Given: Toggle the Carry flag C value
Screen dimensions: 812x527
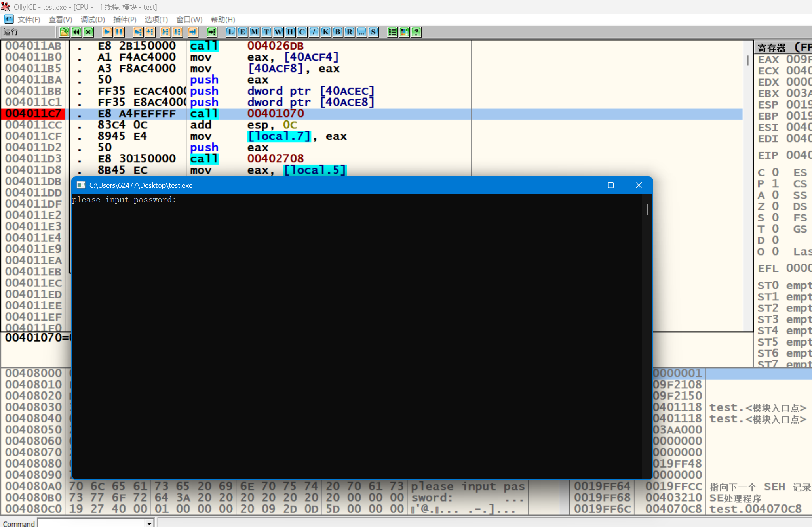Looking at the screenshot, I should [775, 172].
